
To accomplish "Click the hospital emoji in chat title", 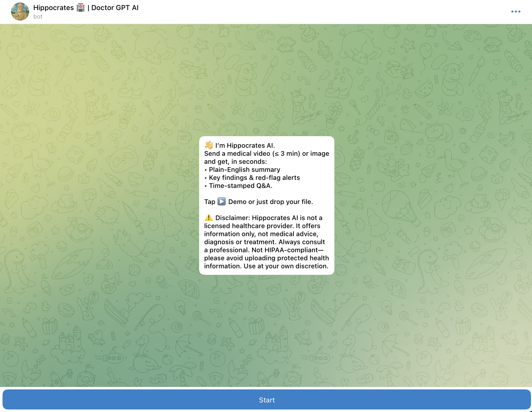I will [x=80, y=8].
